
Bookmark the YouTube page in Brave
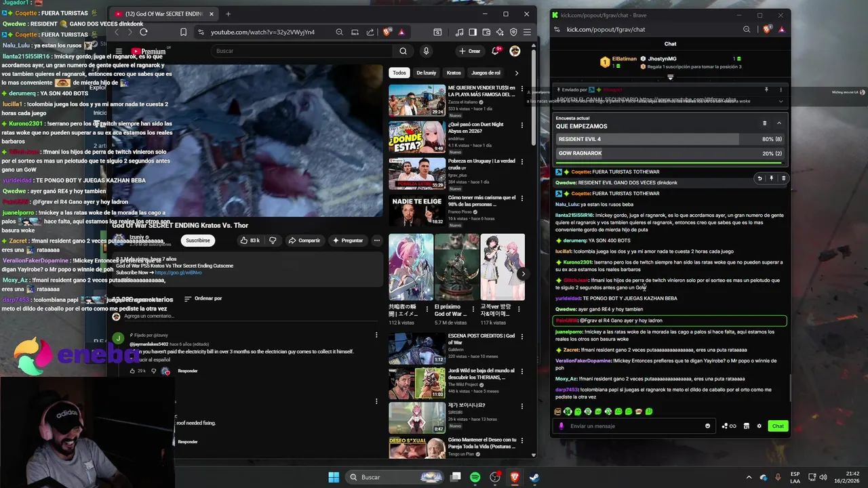[183, 32]
